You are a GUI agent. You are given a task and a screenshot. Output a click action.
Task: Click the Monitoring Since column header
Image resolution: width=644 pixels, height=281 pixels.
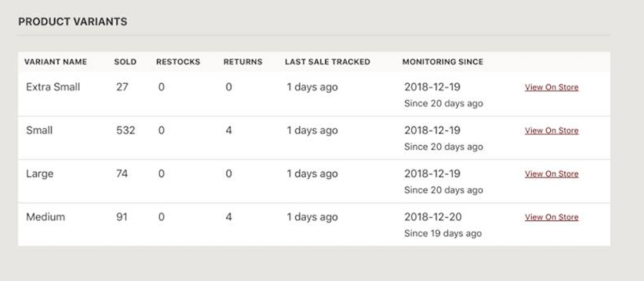443,62
